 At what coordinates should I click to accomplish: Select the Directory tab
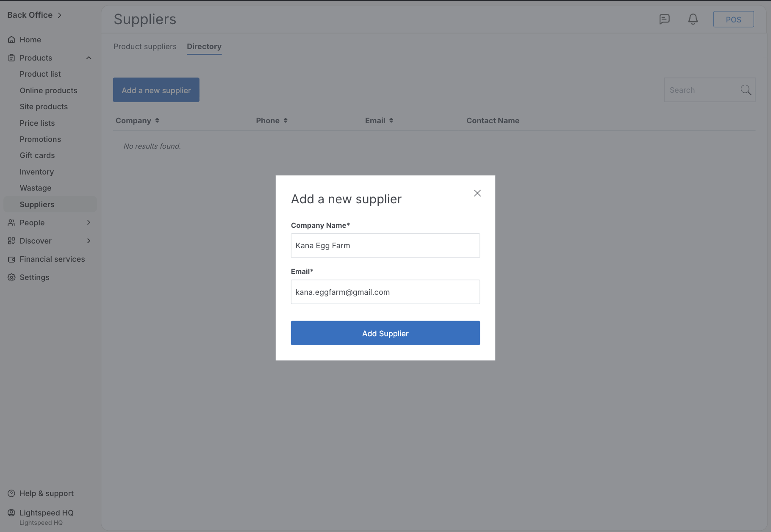[x=204, y=47]
